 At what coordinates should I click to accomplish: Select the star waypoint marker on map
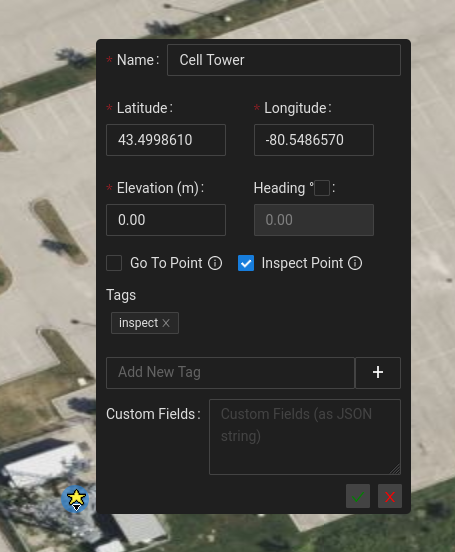pos(76,499)
